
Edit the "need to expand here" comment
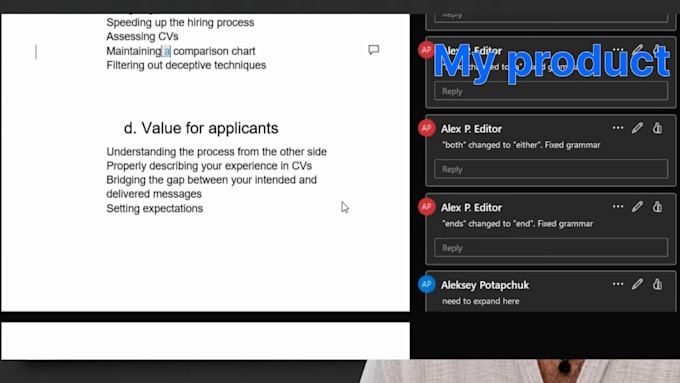(637, 284)
